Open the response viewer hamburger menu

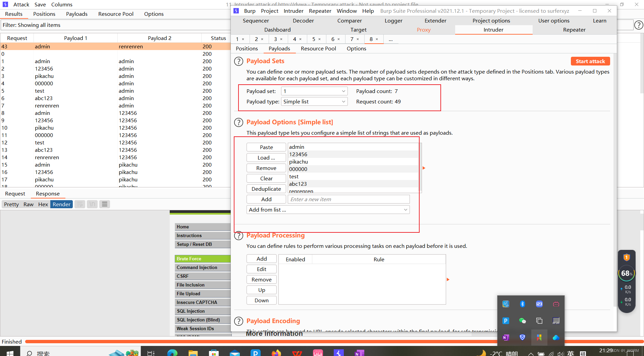pyautogui.click(x=105, y=204)
